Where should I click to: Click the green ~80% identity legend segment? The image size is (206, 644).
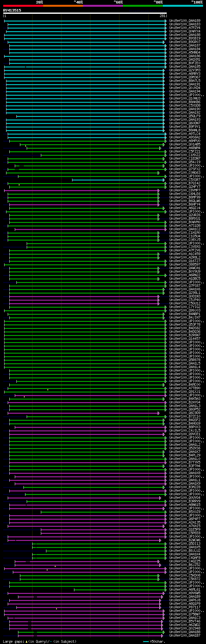(143, 5)
